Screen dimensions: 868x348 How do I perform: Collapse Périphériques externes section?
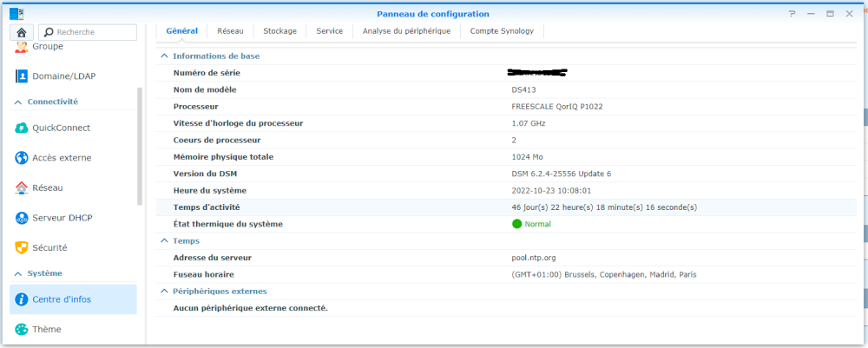click(x=164, y=291)
